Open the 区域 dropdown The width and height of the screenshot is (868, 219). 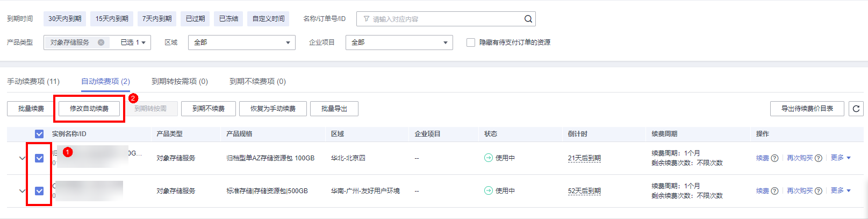[241, 43]
